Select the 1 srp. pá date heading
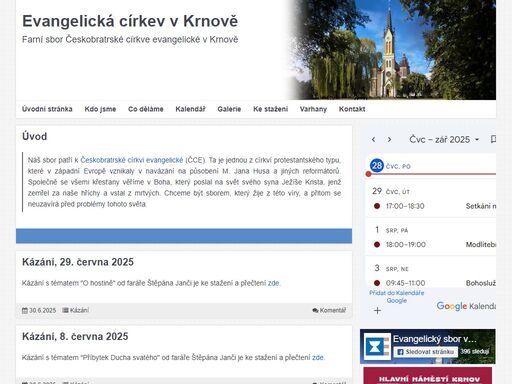The width and height of the screenshot is (512, 384). pos(391,230)
